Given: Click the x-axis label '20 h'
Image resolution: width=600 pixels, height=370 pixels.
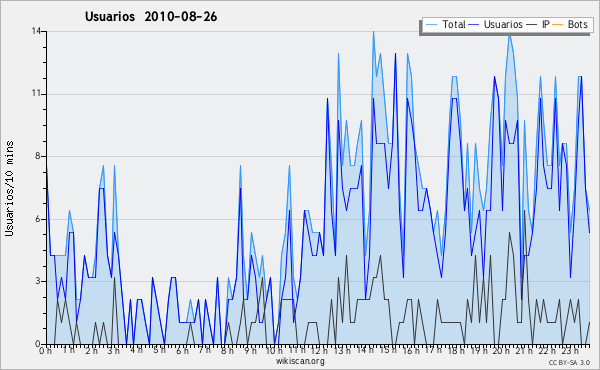Looking at the screenshot, I should pyautogui.click(x=501, y=350).
